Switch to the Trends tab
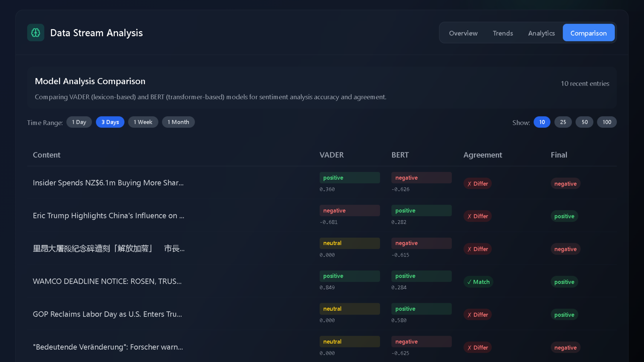Screen dimensions: 644x362 point(503,33)
